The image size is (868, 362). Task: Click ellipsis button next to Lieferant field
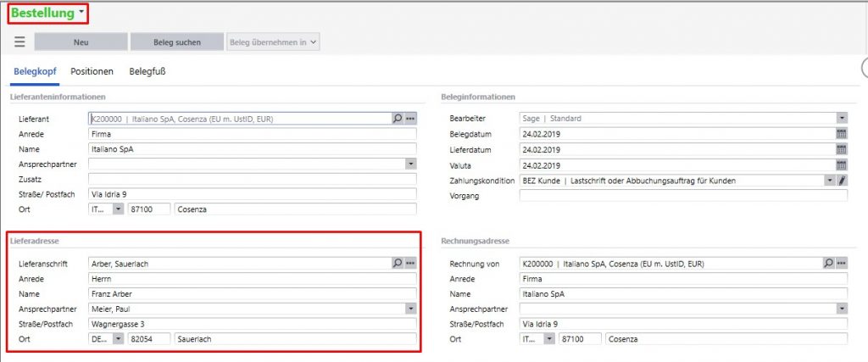[411, 119]
